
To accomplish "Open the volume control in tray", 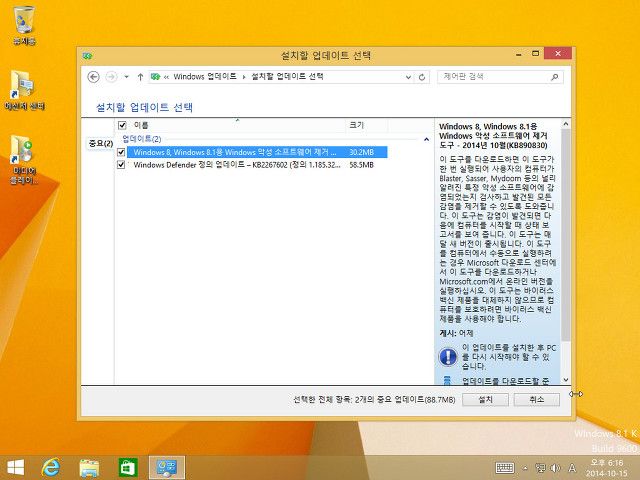I will point(555,468).
